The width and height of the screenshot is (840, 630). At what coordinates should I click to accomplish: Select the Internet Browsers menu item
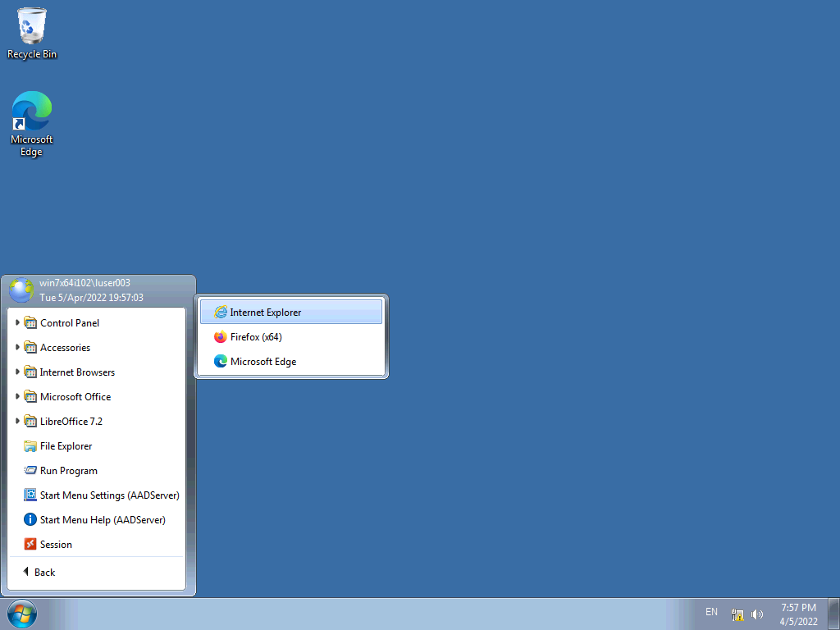77,372
